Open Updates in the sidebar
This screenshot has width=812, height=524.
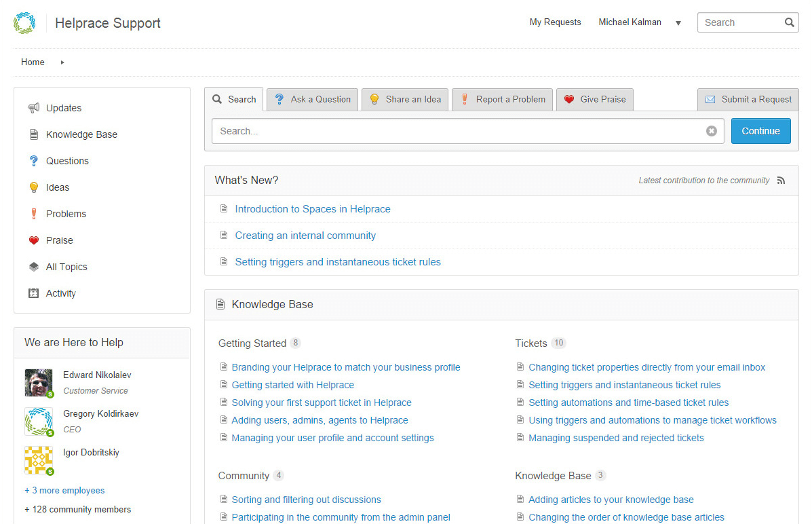point(64,108)
